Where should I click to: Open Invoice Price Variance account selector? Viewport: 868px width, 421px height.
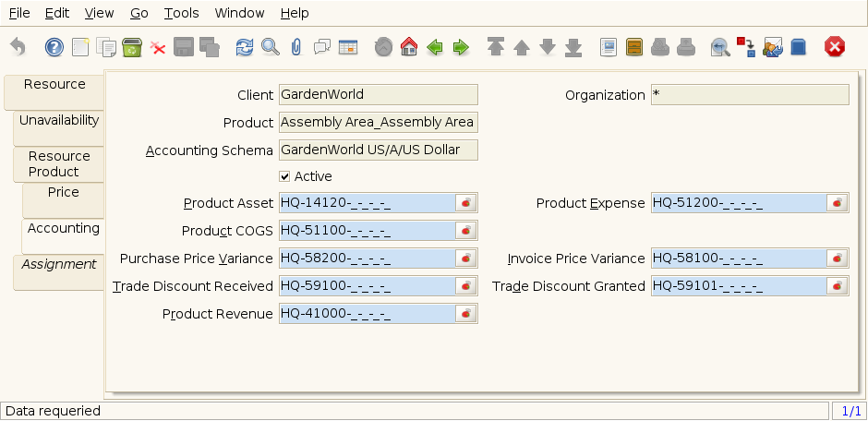(838, 259)
